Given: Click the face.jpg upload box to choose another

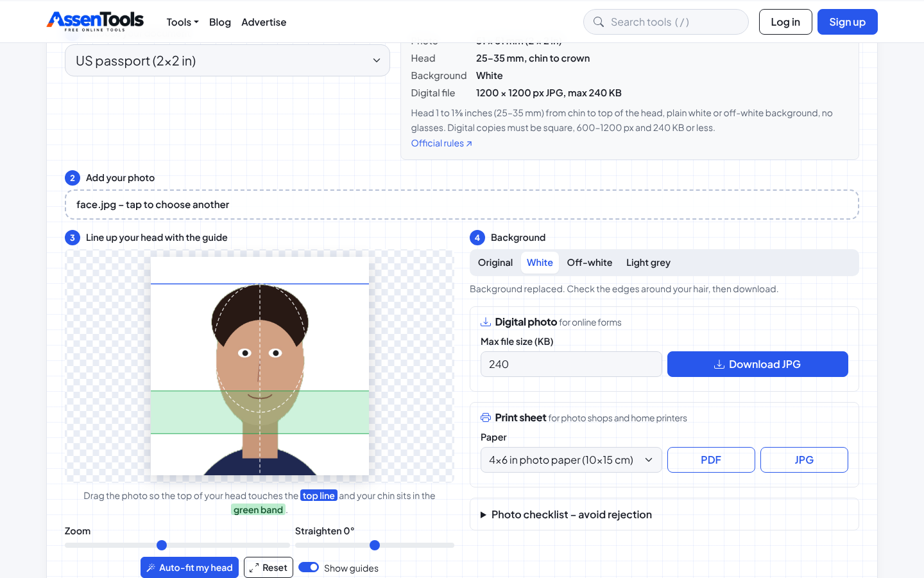Looking at the screenshot, I should tap(462, 204).
